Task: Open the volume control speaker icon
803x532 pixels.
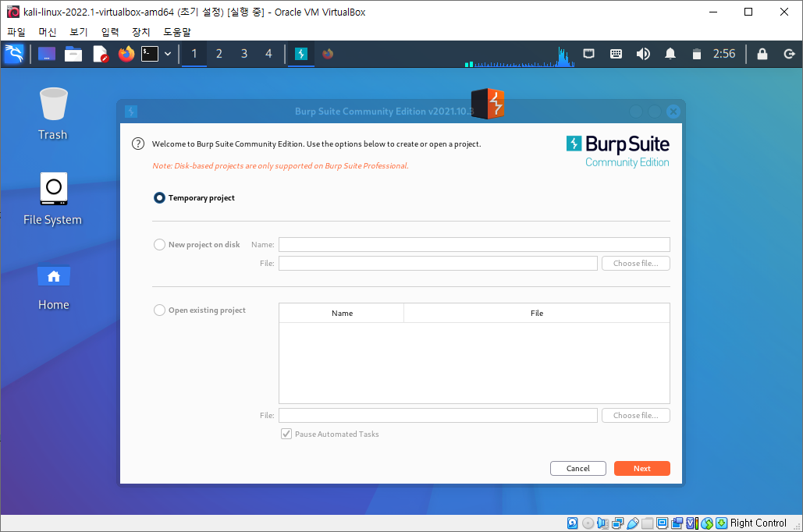Action: (643, 54)
